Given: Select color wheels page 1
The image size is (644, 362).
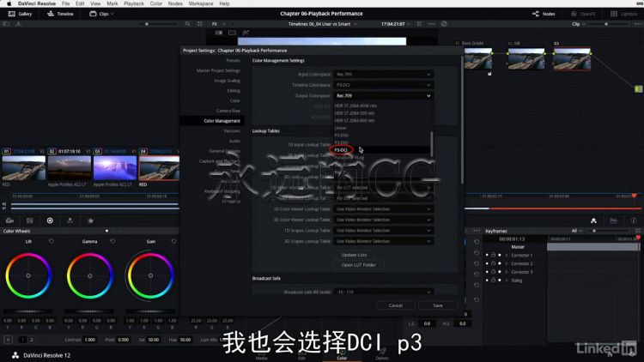Looking at the screenshot, I should [22, 340].
